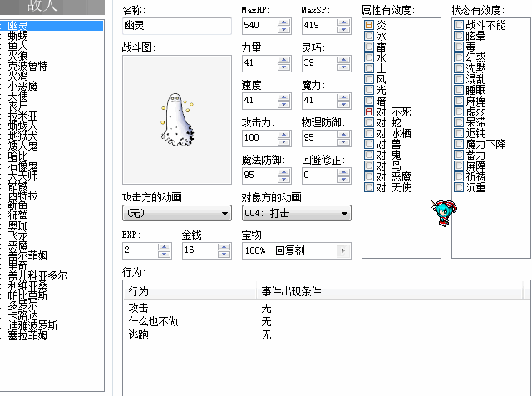Toggle 毒 state efficiency box

pyautogui.click(x=459, y=47)
